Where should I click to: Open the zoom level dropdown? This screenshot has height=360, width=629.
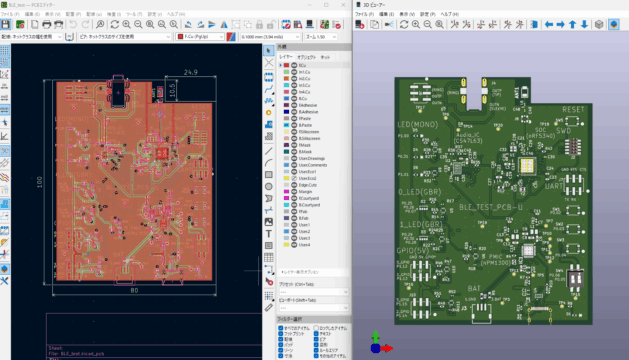click(x=321, y=37)
